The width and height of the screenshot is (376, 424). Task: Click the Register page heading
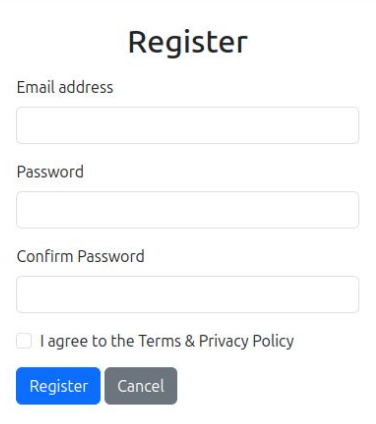point(188,43)
